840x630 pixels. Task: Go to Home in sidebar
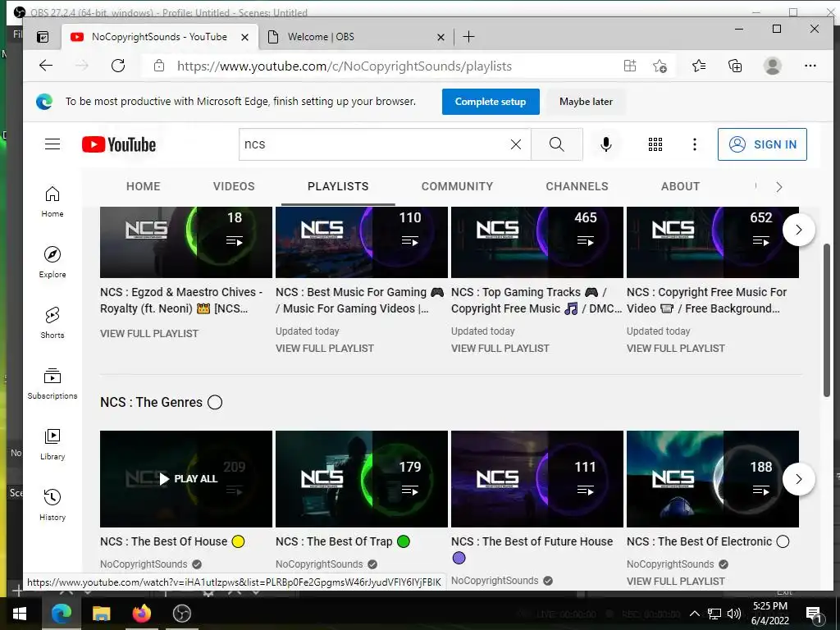52,202
